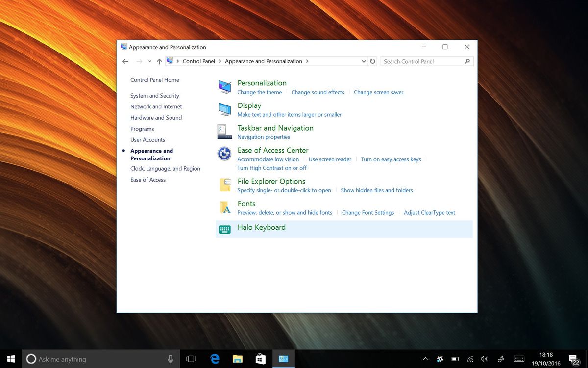Image resolution: width=588 pixels, height=368 pixels.
Task: Expand the Appearance and Personalization breadcrumb chevron
Action: tap(307, 61)
